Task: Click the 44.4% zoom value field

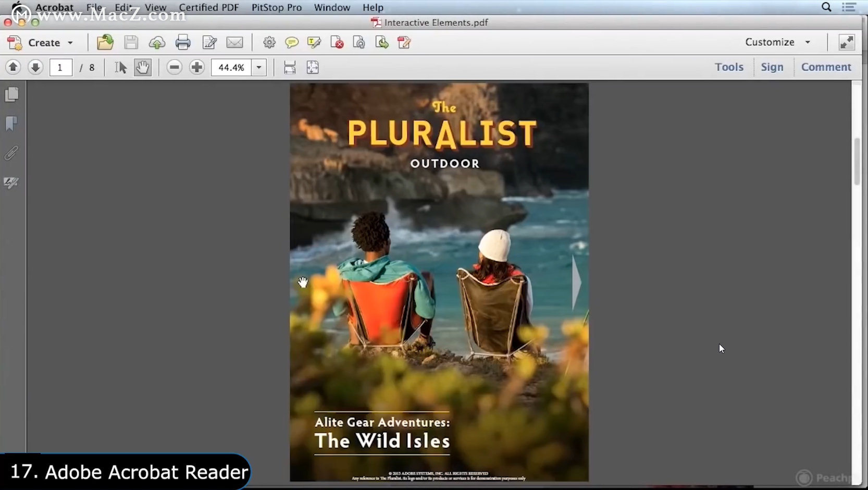Action: click(231, 67)
